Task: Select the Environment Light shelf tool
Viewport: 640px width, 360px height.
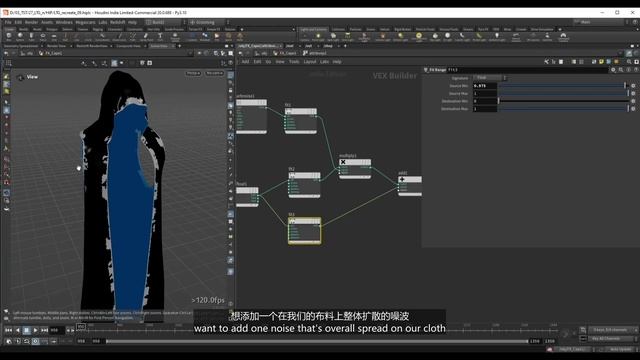Action: 419,37
